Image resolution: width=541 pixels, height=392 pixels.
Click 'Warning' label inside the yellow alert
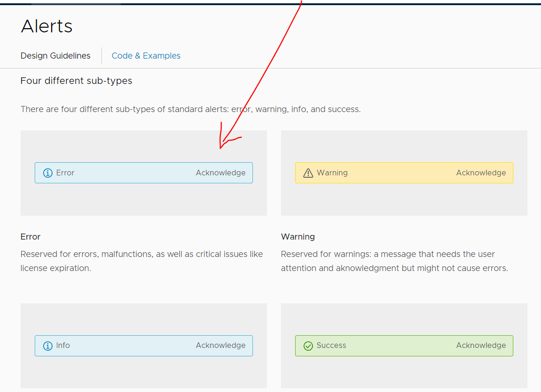[x=332, y=173]
